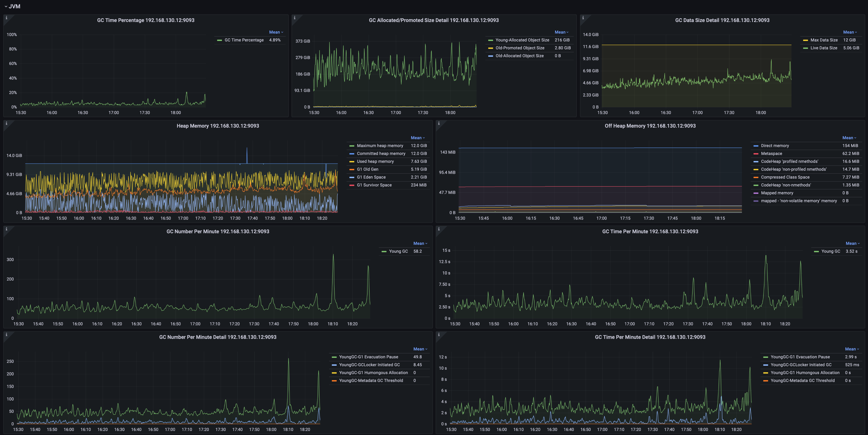Click info icon on GC Allocated/Promoted Size panel
868x435 pixels.
pos(295,18)
